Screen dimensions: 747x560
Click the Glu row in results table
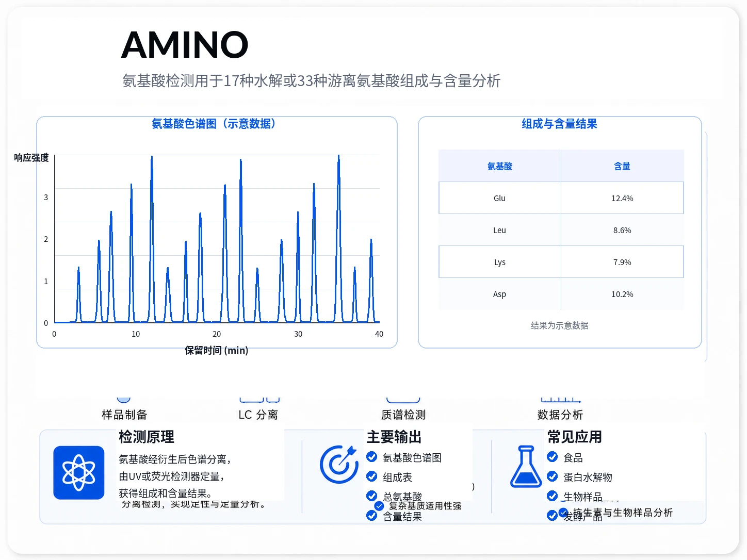click(561, 197)
